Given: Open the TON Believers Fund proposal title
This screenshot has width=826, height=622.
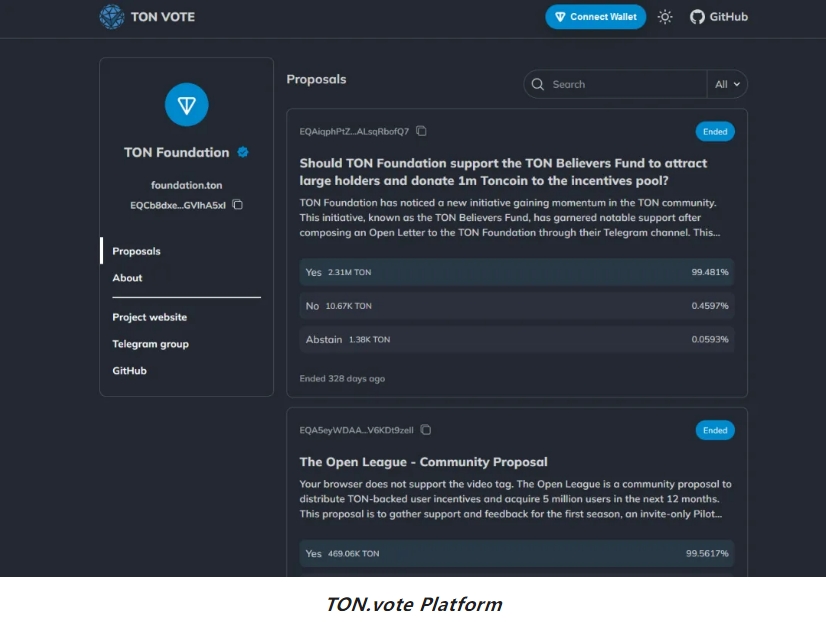Looking at the screenshot, I should 503,172.
